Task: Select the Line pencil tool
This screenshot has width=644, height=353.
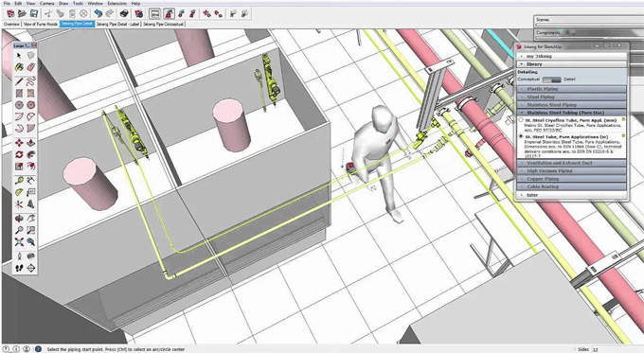Action: point(19,81)
